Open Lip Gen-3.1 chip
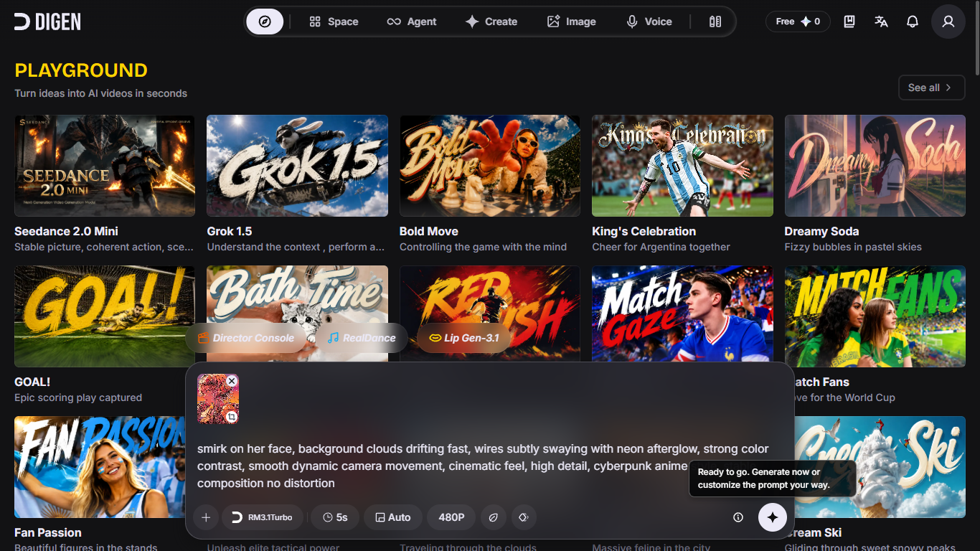 click(x=463, y=338)
